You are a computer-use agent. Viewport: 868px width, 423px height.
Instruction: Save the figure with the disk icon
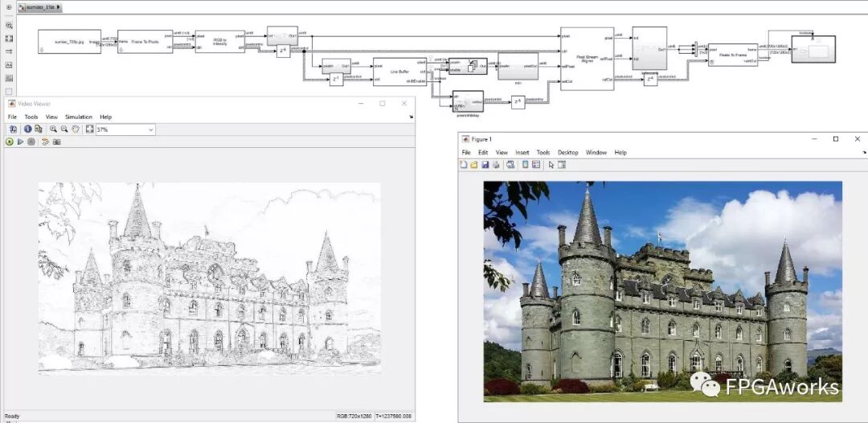485,165
